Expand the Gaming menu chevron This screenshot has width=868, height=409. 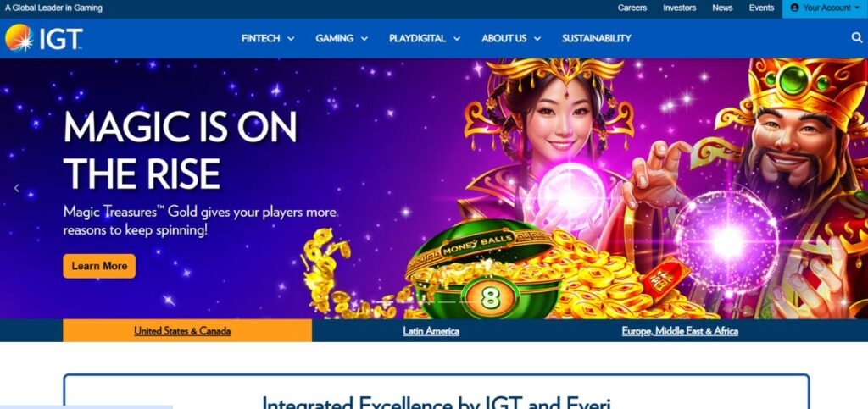[364, 39]
